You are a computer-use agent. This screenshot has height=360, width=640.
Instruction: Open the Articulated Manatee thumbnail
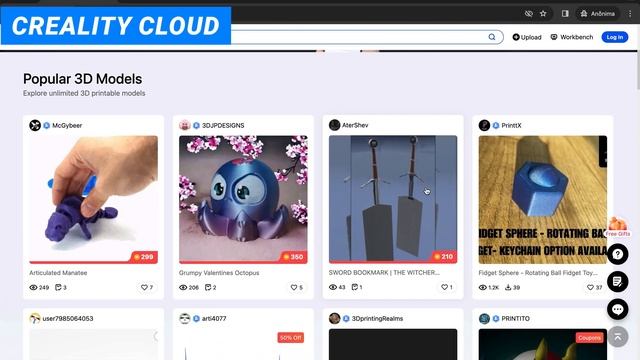coord(93,200)
